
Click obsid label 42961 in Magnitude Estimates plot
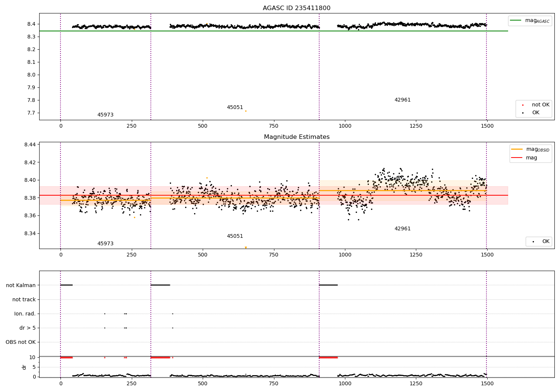coord(402,229)
